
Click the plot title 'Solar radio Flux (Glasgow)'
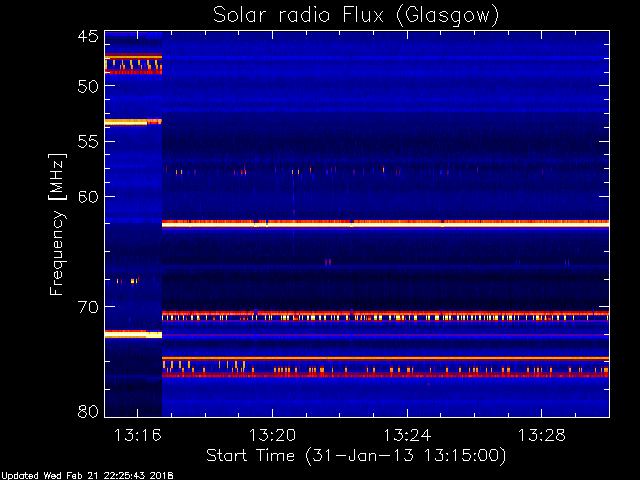[356, 16]
